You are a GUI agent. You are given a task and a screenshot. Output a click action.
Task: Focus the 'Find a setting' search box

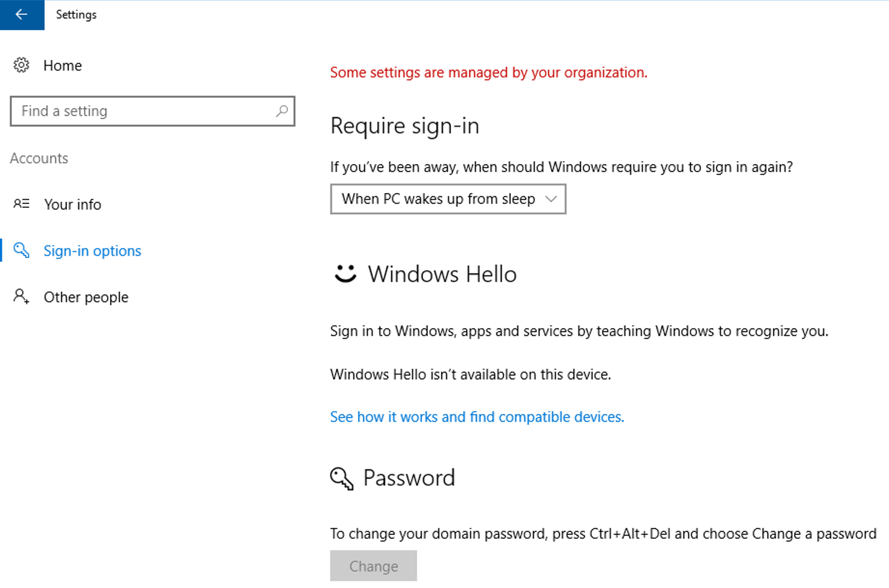click(145, 111)
